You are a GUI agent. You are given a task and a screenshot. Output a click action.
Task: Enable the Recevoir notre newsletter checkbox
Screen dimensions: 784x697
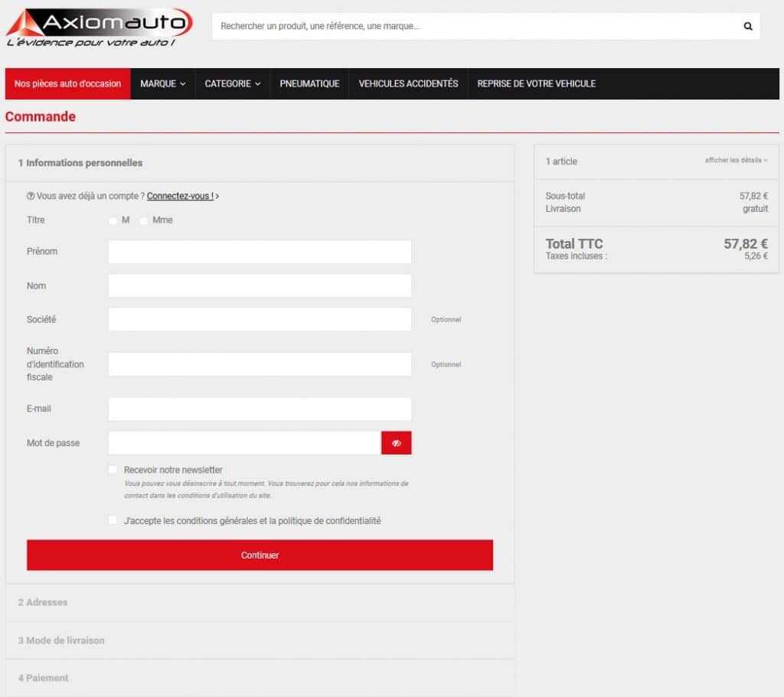point(113,469)
